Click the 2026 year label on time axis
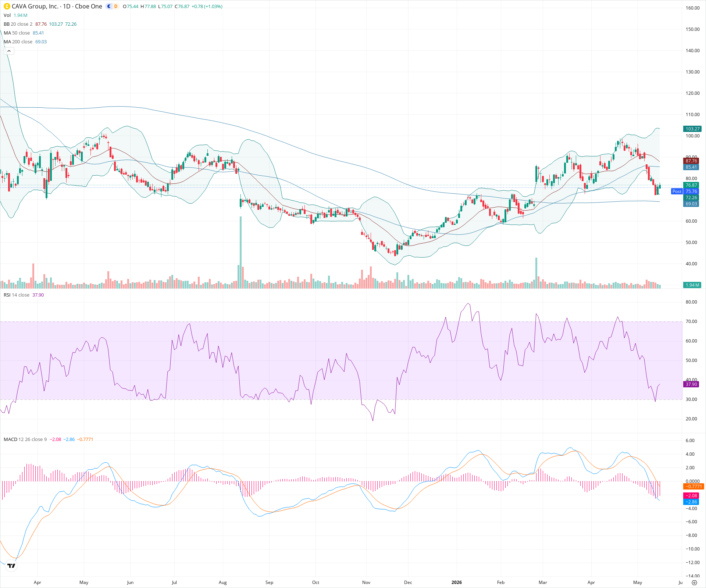 point(457,582)
